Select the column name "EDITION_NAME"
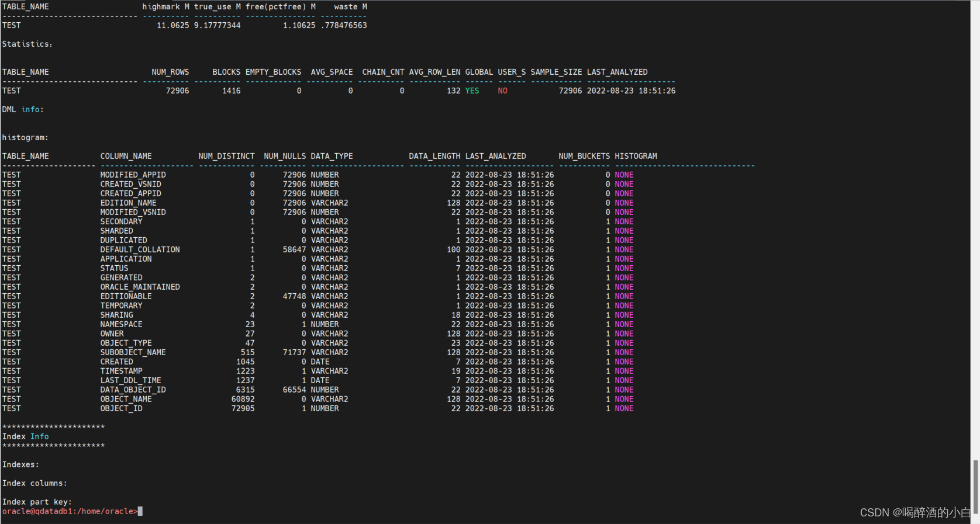Image resolution: width=980 pixels, height=524 pixels. pos(128,203)
